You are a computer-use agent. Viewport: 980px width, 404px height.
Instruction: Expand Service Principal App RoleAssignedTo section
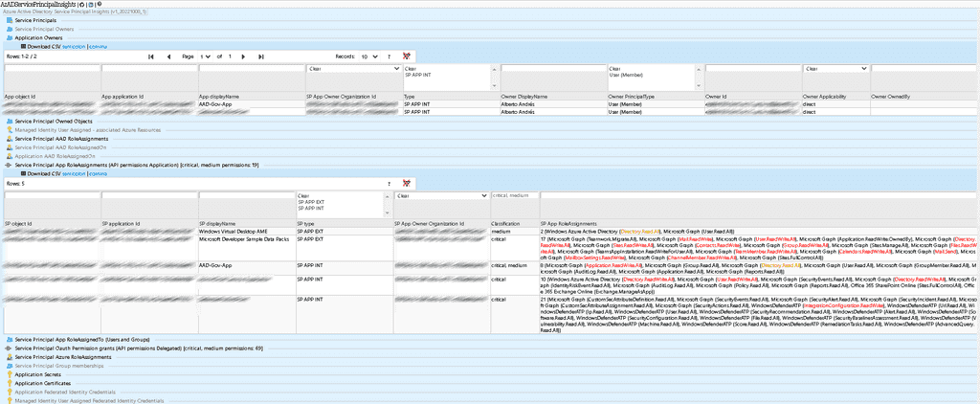(82, 339)
